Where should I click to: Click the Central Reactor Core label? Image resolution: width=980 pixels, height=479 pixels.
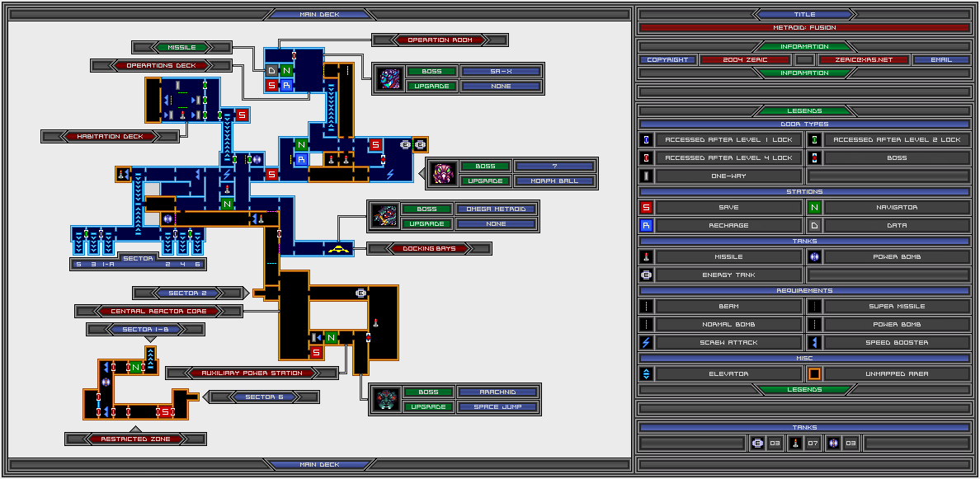click(159, 311)
